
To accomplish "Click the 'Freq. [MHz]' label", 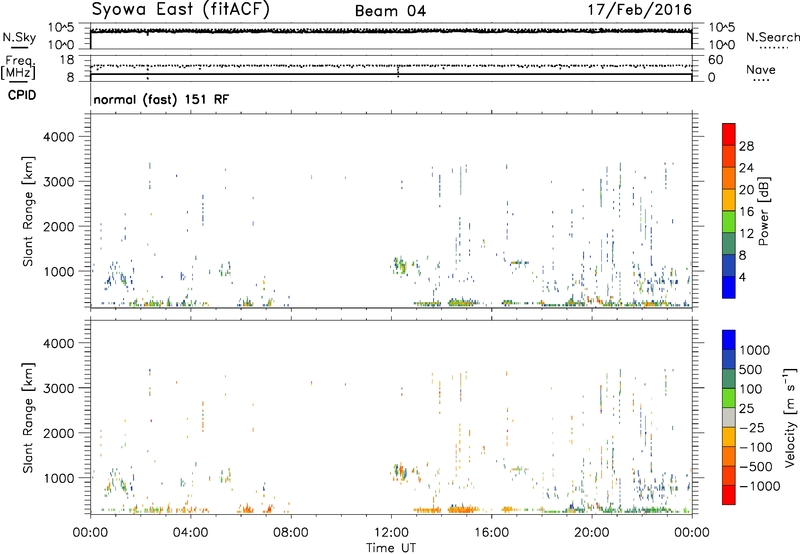I will tap(18, 67).
